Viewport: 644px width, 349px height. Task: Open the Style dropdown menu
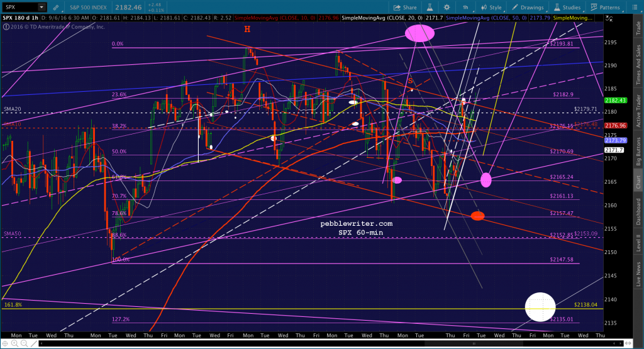coord(491,8)
